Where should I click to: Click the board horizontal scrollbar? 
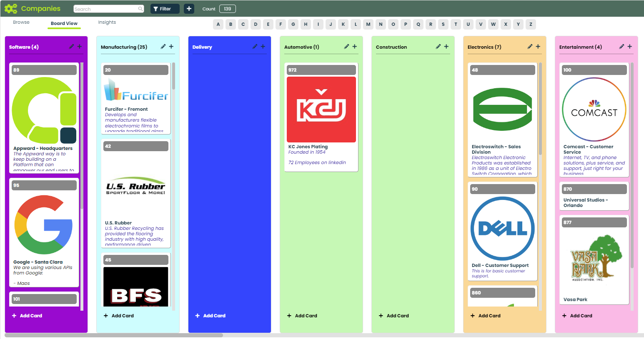point(114,335)
